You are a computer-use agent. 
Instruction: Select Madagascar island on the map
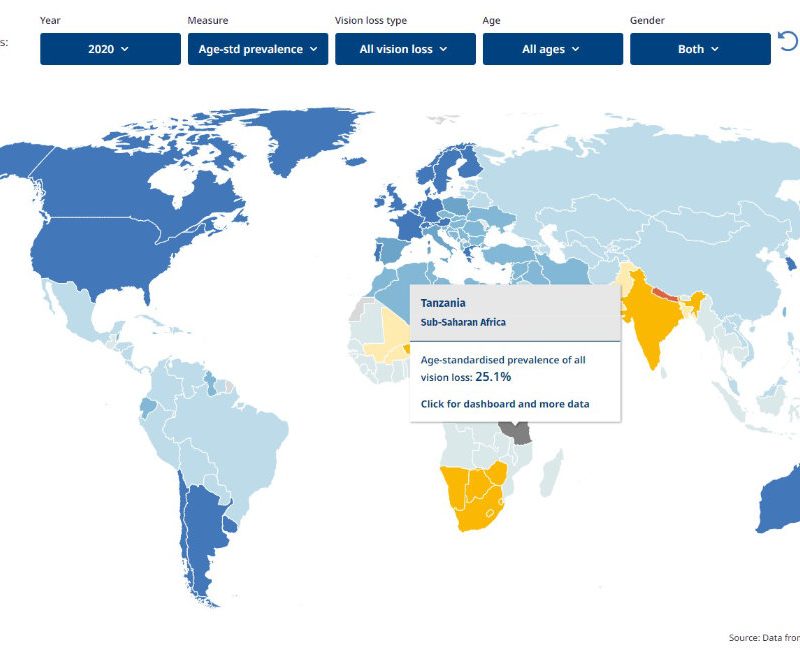553,472
